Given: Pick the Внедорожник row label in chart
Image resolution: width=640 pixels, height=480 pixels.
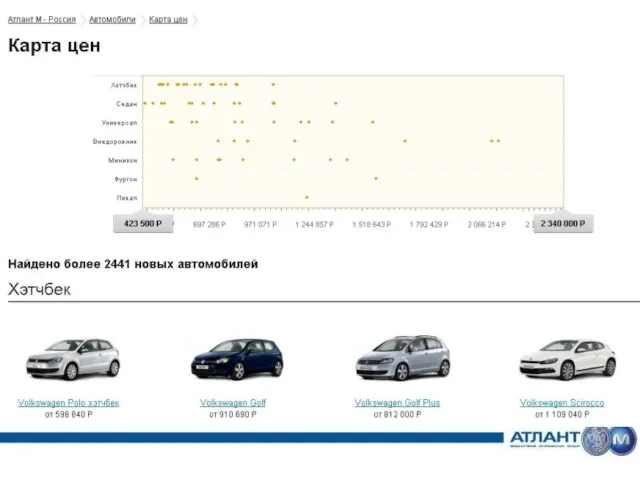Looking at the screenshot, I should coord(116,141).
